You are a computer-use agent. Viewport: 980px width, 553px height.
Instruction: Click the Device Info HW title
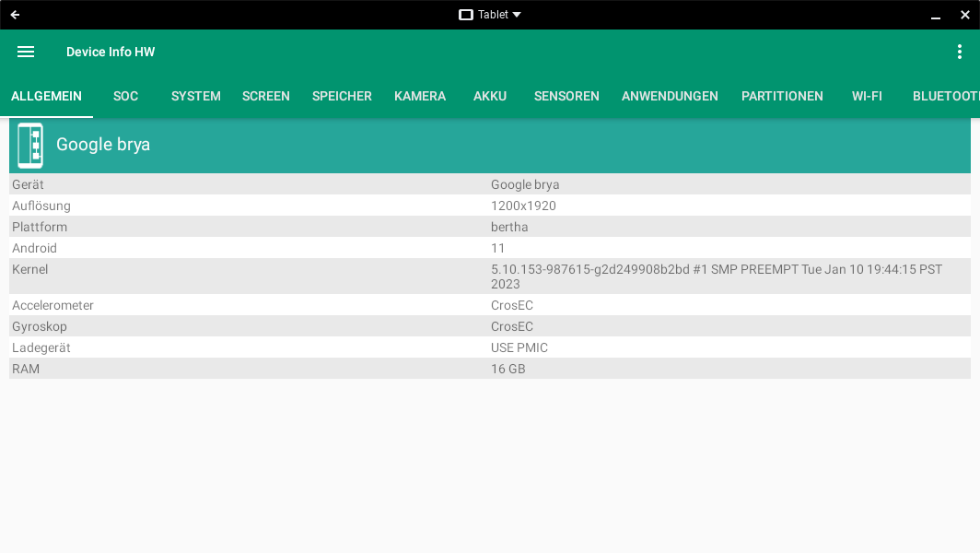(111, 52)
